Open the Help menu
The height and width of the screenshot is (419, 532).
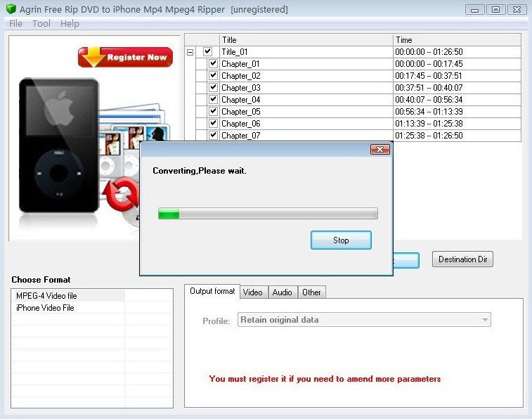[70, 23]
